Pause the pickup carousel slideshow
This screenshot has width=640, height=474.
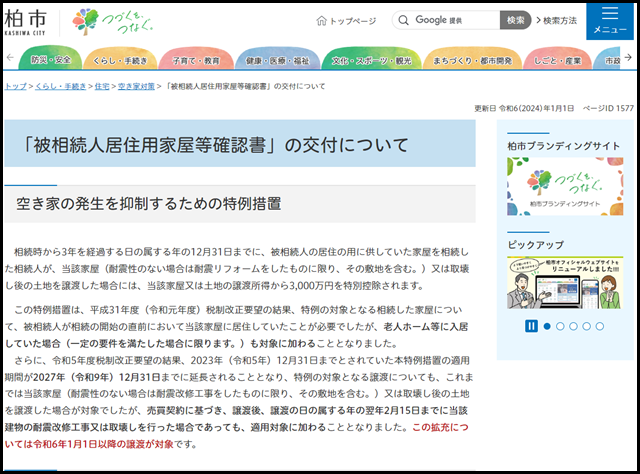pos(531,326)
